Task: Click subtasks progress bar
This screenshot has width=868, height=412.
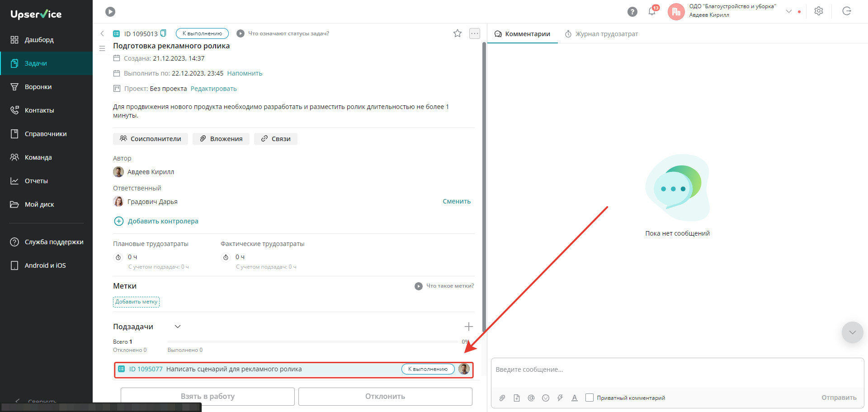Action: pos(312,341)
